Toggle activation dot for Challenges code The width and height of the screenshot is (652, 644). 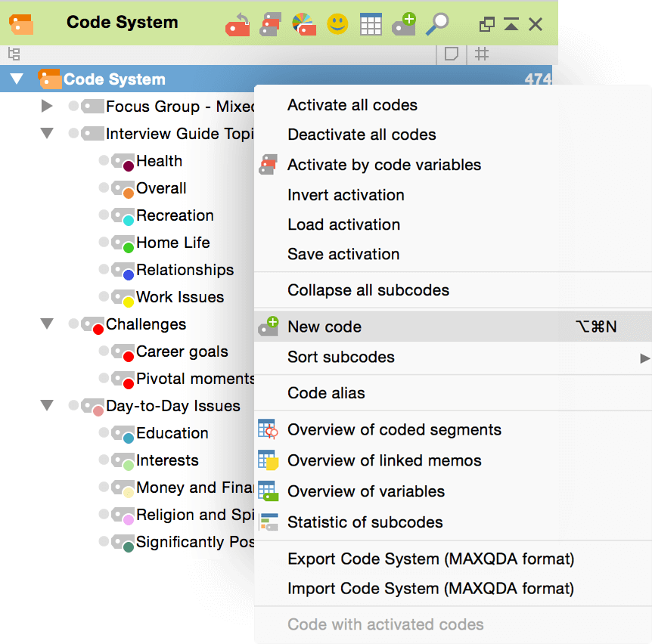tap(73, 324)
